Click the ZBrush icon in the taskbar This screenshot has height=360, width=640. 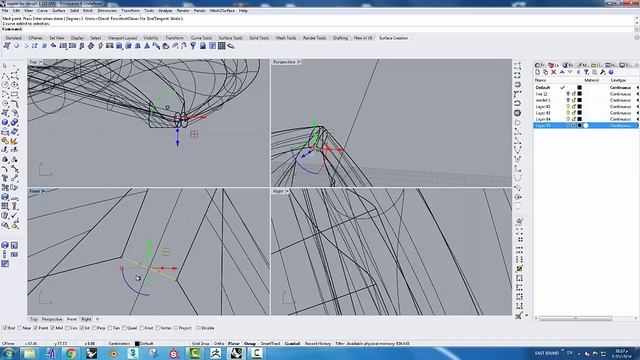pyautogui.click(x=216, y=353)
